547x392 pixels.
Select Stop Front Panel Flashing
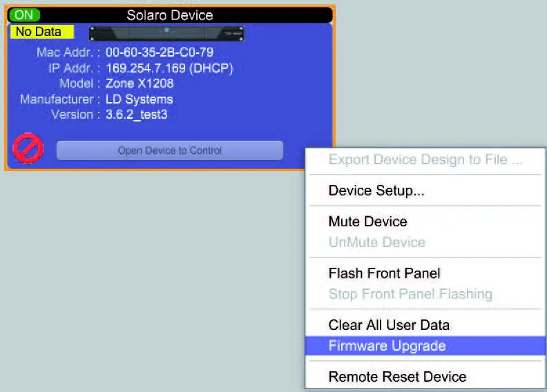tap(425, 294)
